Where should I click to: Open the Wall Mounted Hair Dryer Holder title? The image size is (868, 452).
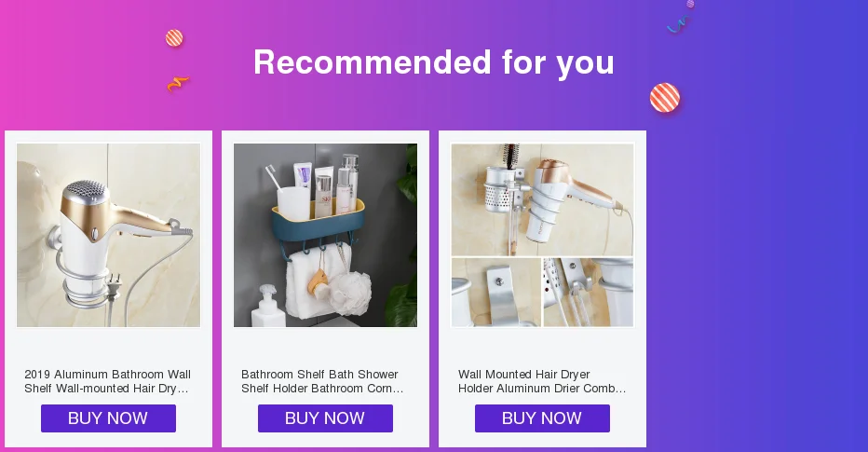pyautogui.click(x=542, y=381)
